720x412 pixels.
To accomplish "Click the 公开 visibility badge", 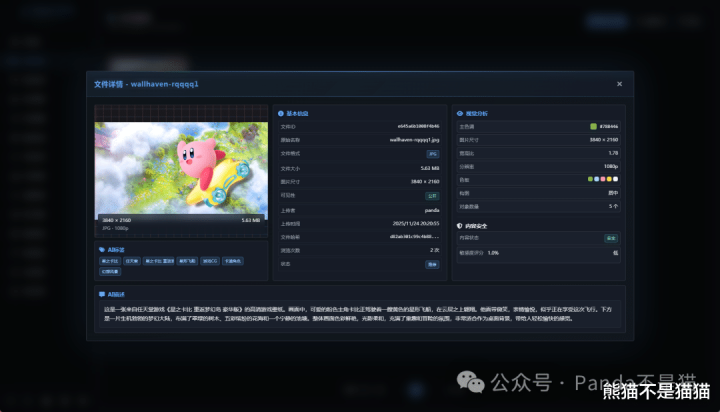I will 432,196.
